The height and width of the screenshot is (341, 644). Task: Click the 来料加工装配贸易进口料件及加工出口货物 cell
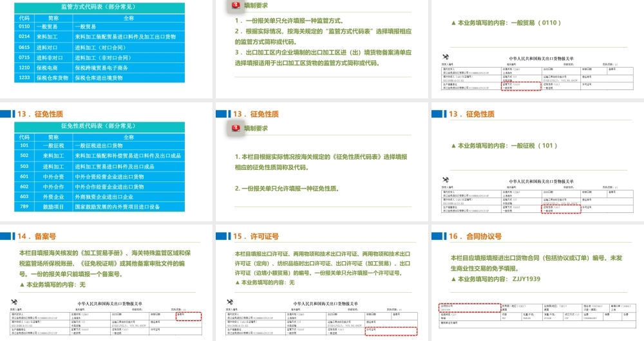pos(129,37)
